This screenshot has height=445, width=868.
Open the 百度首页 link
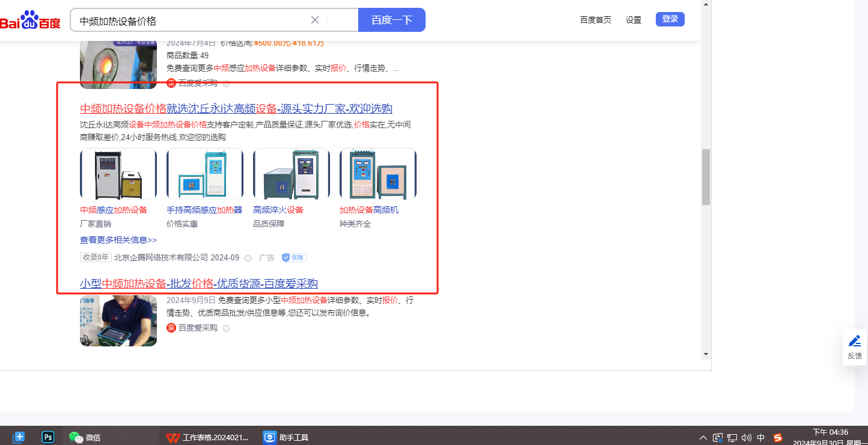coord(596,20)
